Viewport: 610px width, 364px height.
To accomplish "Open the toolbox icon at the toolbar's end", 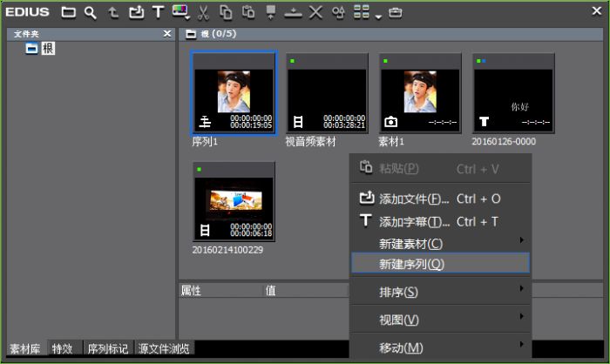I will [x=396, y=12].
